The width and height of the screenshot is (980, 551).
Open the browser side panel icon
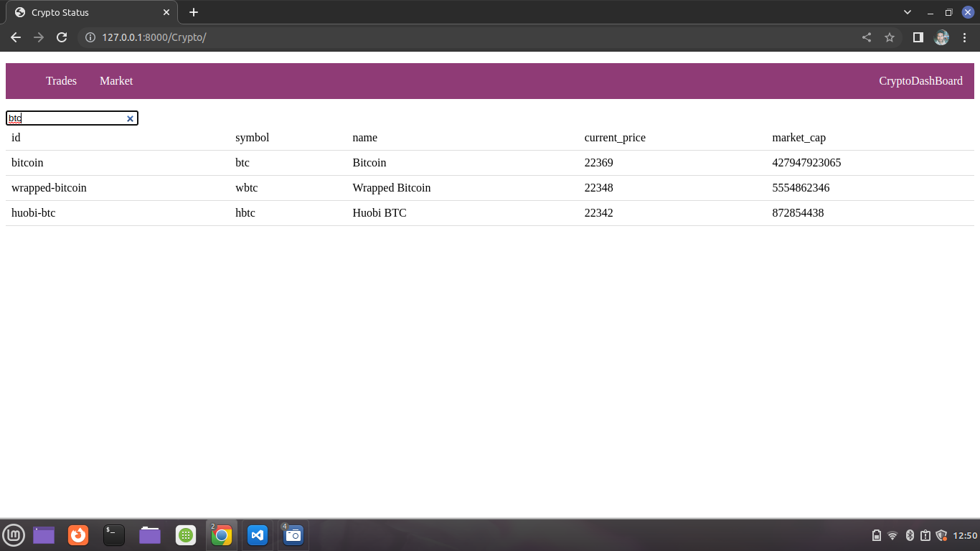point(918,37)
